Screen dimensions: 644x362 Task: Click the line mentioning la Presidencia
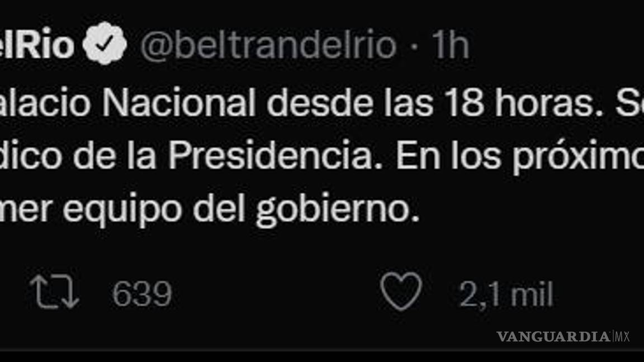[x=224, y=155]
